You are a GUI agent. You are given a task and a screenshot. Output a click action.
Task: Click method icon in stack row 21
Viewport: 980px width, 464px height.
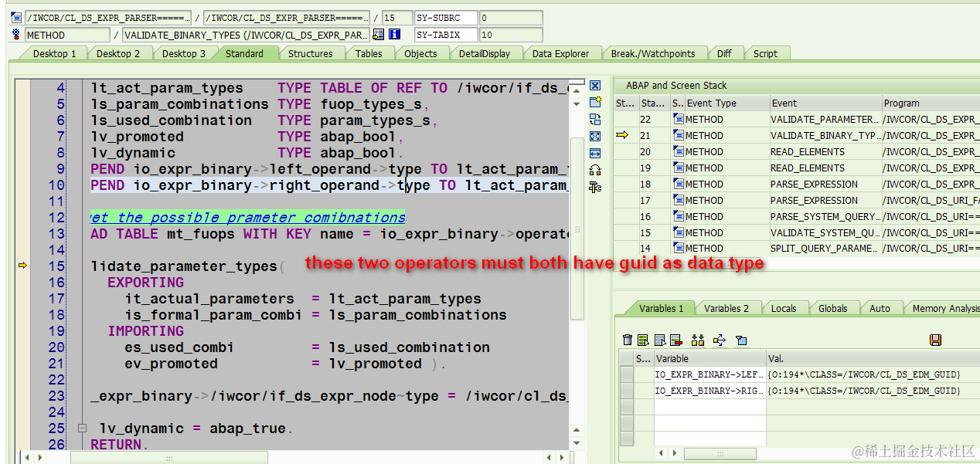pos(678,136)
